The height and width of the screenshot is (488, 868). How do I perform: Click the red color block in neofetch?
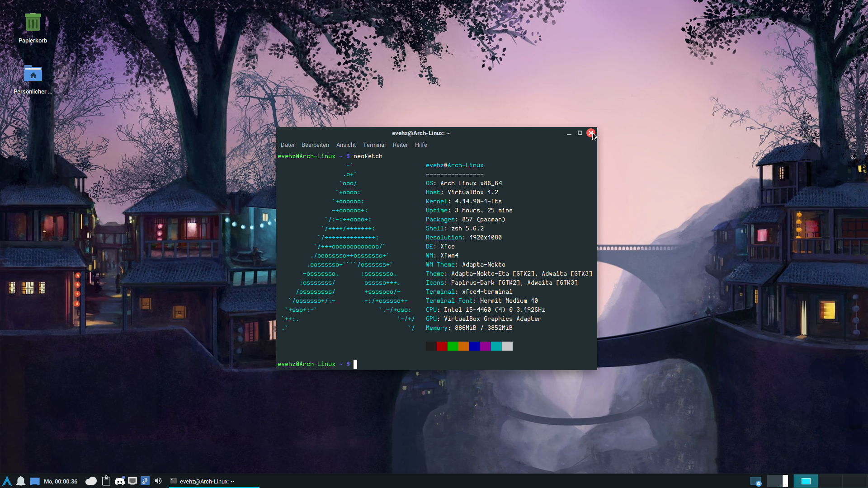[442, 346]
